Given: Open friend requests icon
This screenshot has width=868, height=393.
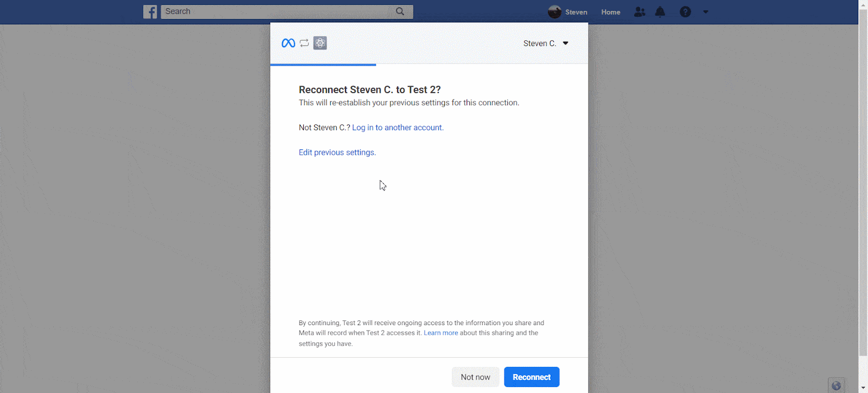Looking at the screenshot, I should click(x=640, y=11).
